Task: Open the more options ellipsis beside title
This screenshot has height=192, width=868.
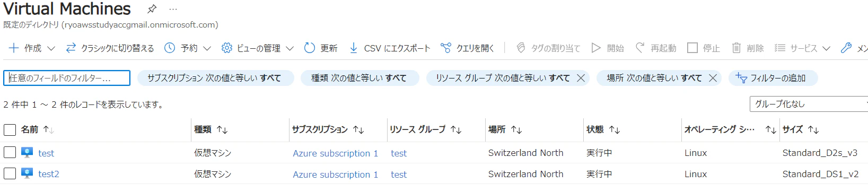Action: 173,9
